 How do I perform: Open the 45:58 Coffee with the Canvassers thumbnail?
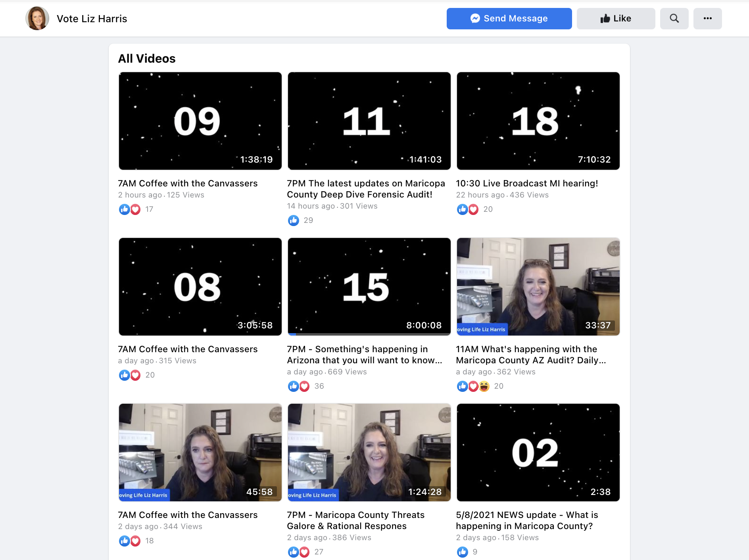[x=200, y=452]
